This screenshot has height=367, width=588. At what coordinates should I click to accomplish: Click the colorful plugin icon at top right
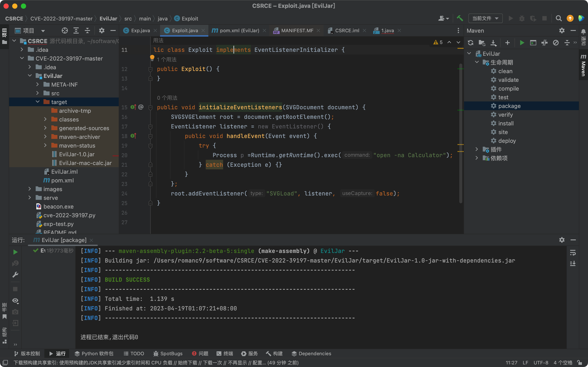click(581, 19)
